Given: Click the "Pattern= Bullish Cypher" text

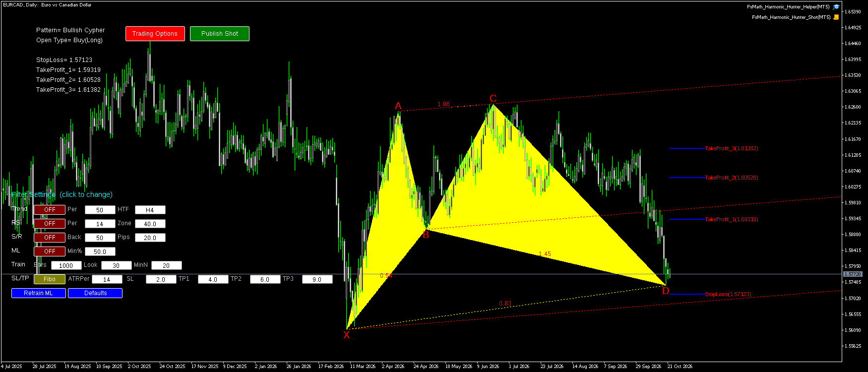Looking at the screenshot, I should [x=70, y=30].
